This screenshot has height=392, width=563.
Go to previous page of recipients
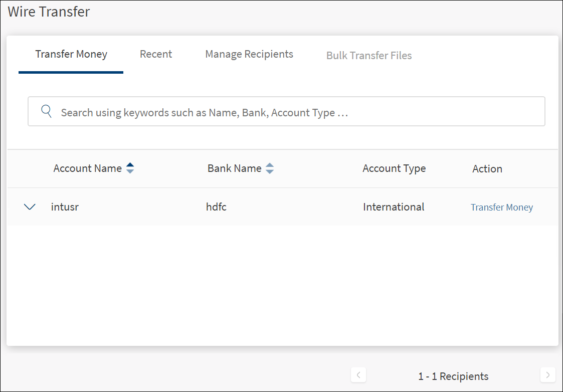[358, 375]
